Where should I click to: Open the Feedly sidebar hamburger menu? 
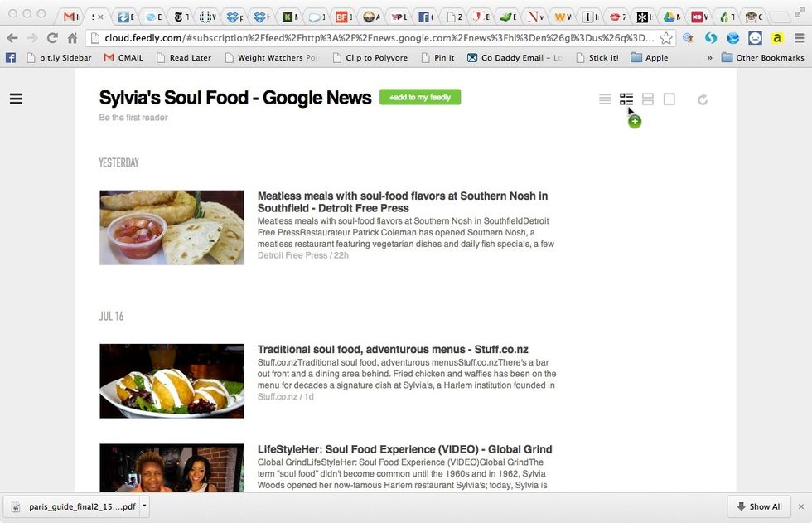click(16, 99)
